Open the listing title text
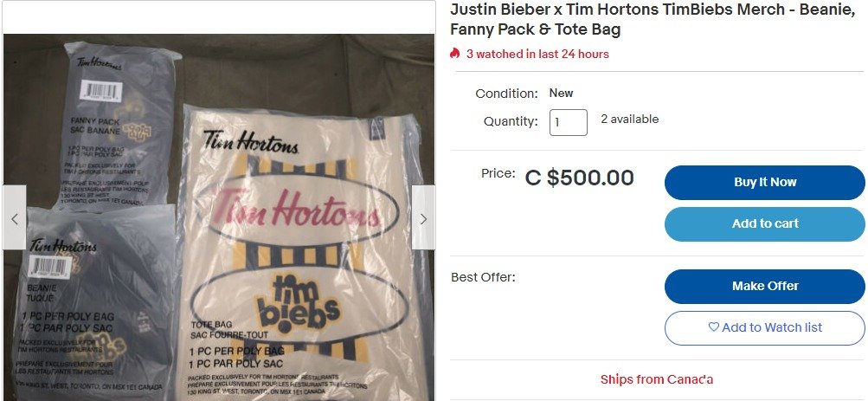Screen dimensions: 868x401 pos(653,19)
